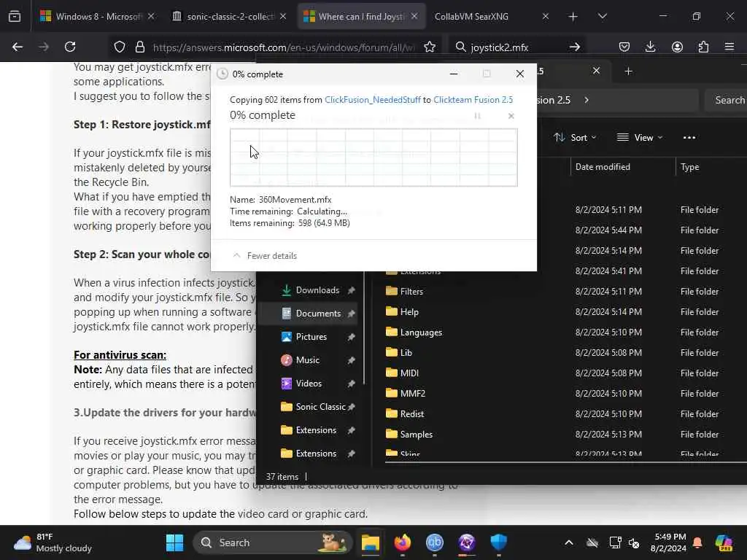Image resolution: width=747 pixels, height=560 pixels.
Task: Open the Clickteam Fusion 2.5 destination link
Action: click(x=473, y=99)
